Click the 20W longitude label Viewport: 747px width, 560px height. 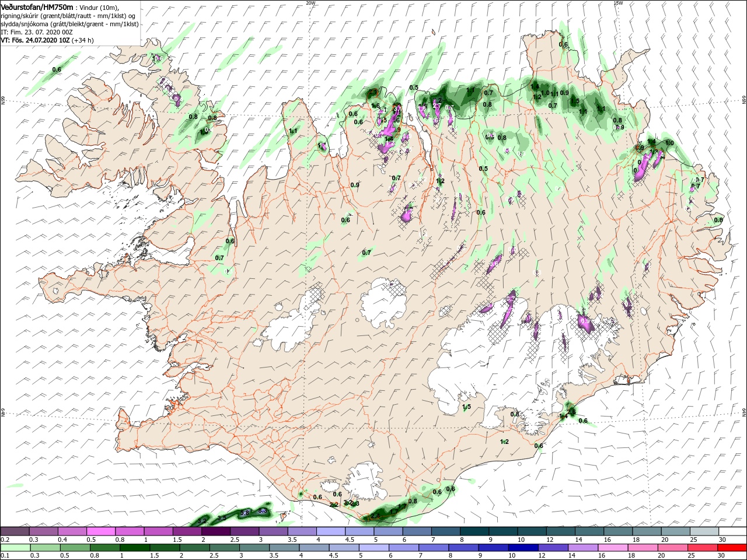click(310, 2)
